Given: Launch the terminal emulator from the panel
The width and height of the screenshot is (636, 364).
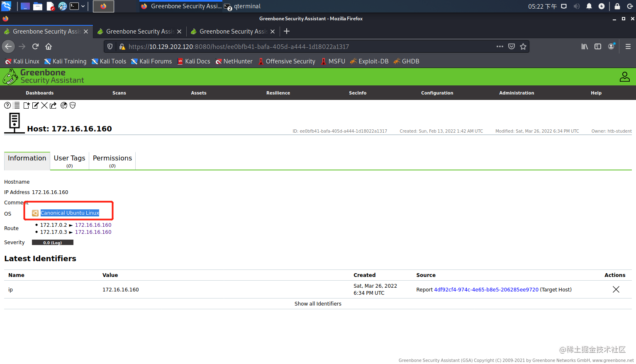Looking at the screenshot, I should click(74, 6).
